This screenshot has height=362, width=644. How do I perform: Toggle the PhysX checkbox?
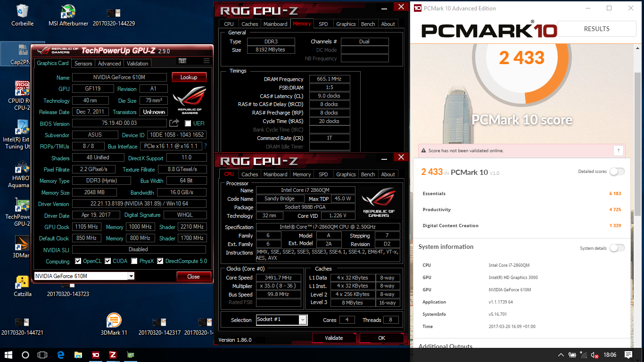(134, 261)
